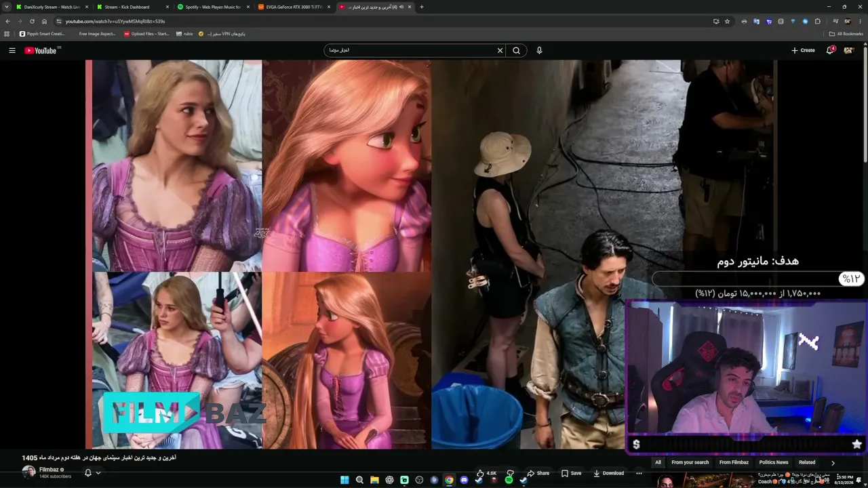
Task: Save the video to a playlist
Action: 571,473
